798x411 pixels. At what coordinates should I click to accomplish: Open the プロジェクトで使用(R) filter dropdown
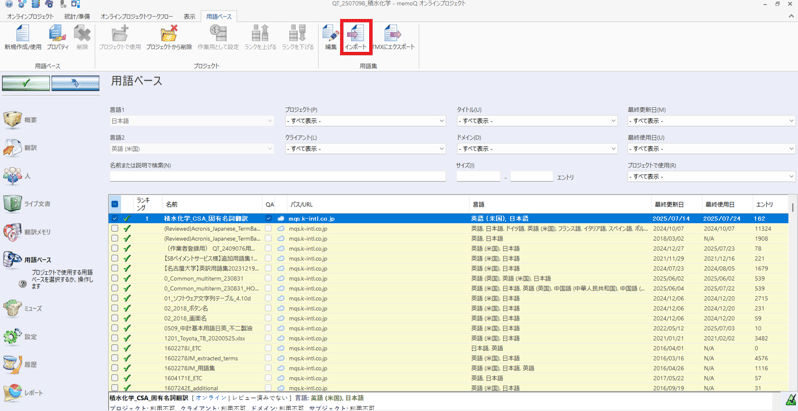[x=711, y=177]
